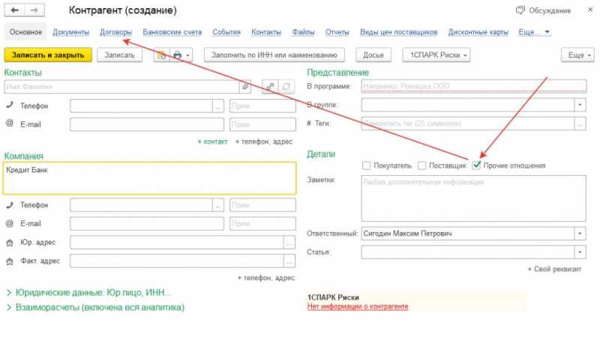This screenshot has height=364, width=600.
Task: Click + телефон, адрес under Контакты
Action: click(x=264, y=142)
